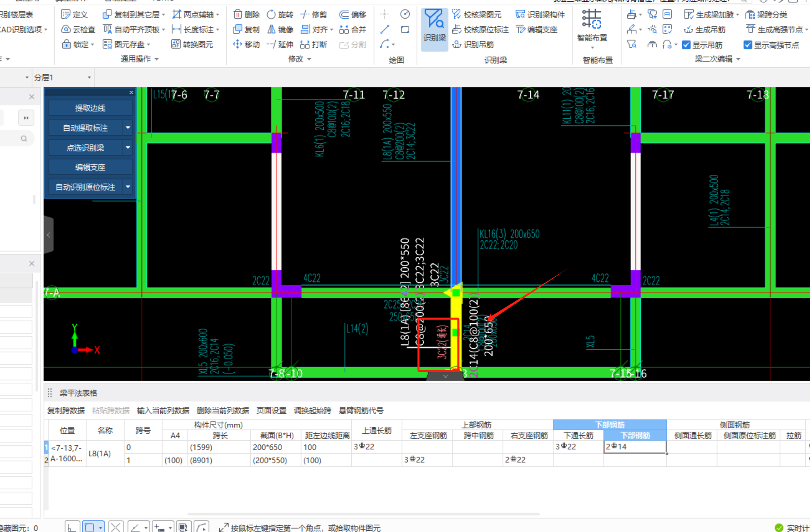Click 编辑支座 in floating panel
Screen dimensions: 810x532
(90, 167)
